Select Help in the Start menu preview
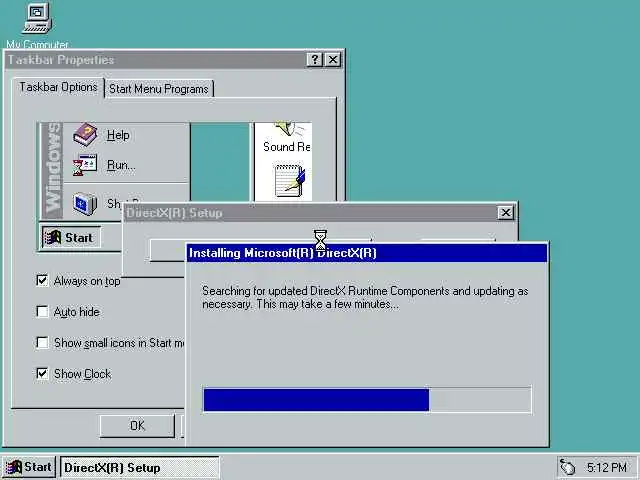640x480 pixels. 118,135
